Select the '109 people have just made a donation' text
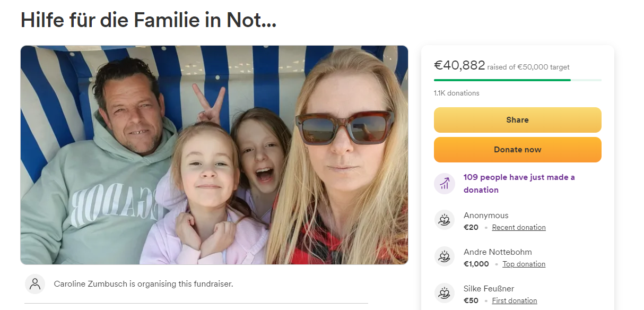 pyautogui.click(x=519, y=184)
